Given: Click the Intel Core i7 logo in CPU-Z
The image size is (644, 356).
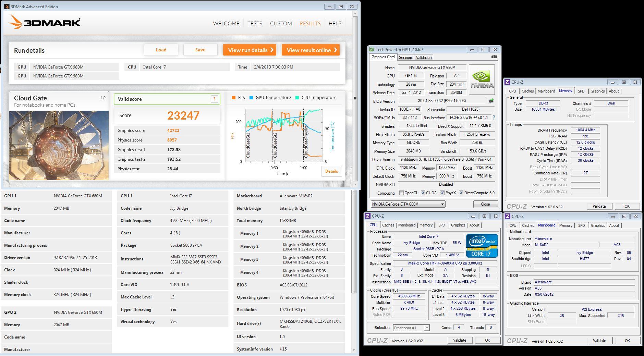Looking at the screenshot, I should pyautogui.click(x=482, y=246).
